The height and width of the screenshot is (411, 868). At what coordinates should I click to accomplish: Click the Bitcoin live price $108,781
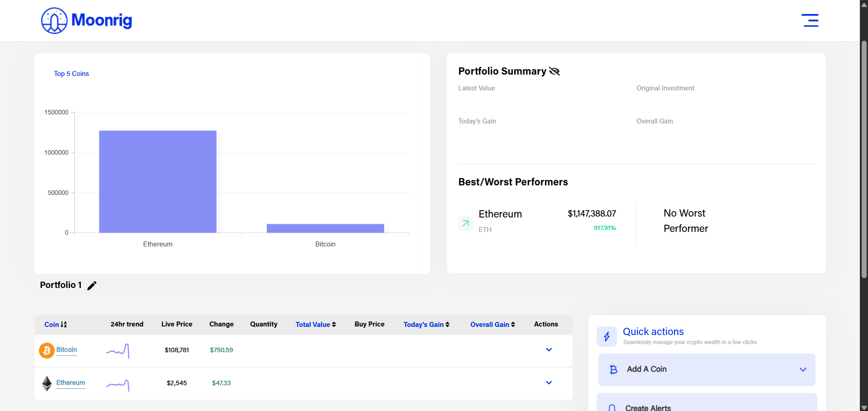177,350
